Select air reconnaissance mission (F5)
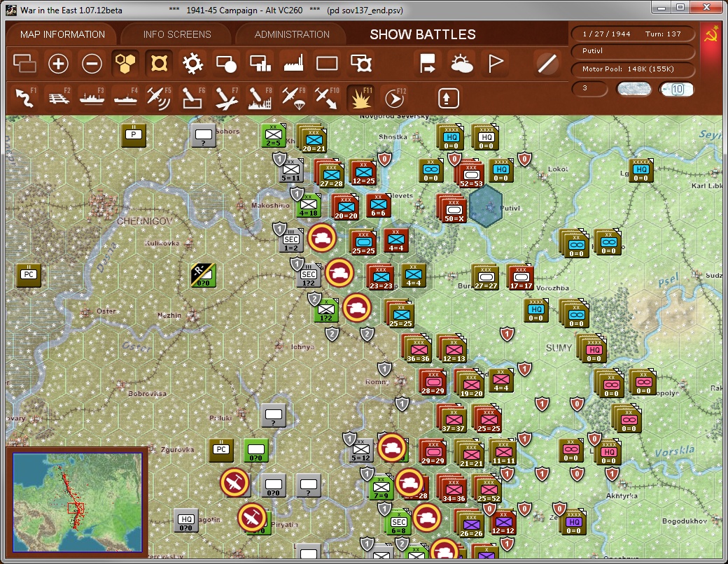Screen dimensions: 728x564 pos(160,97)
